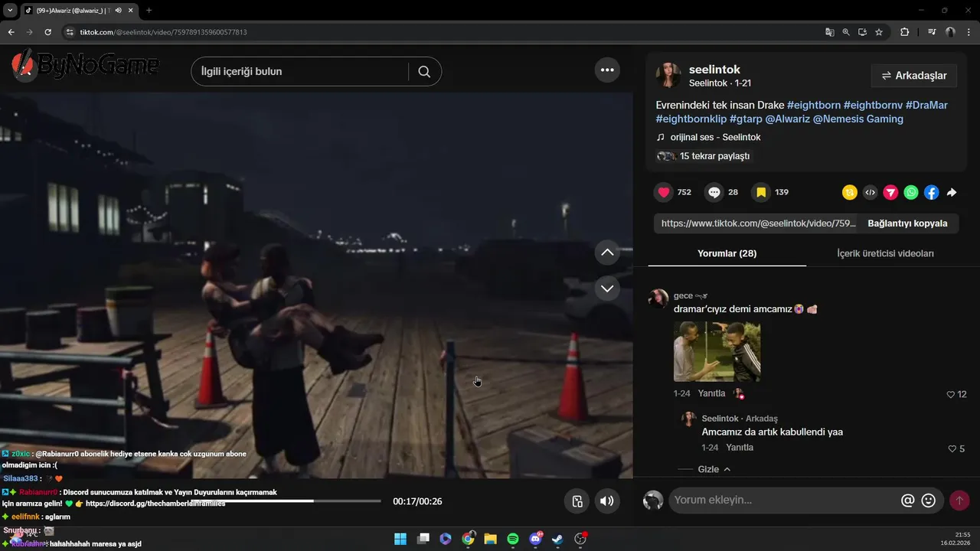980x551 pixels.
Task: Open the #gtarp hashtag
Action: (745, 119)
